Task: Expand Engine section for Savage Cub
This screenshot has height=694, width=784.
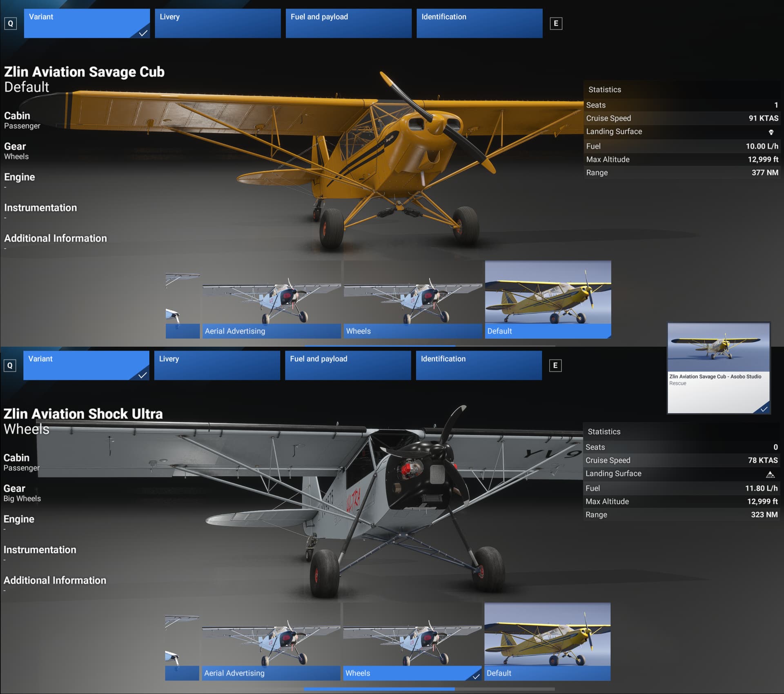Action: (20, 177)
